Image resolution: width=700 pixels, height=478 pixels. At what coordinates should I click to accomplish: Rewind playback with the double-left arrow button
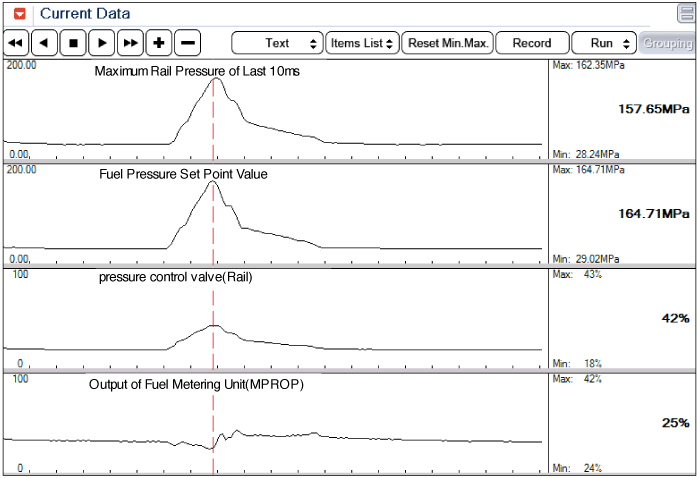pos(16,43)
